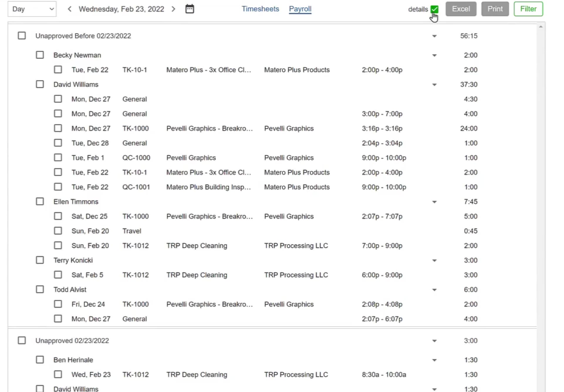Click the scrollbar up arrow
The image size is (564, 392).
(541, 27)
